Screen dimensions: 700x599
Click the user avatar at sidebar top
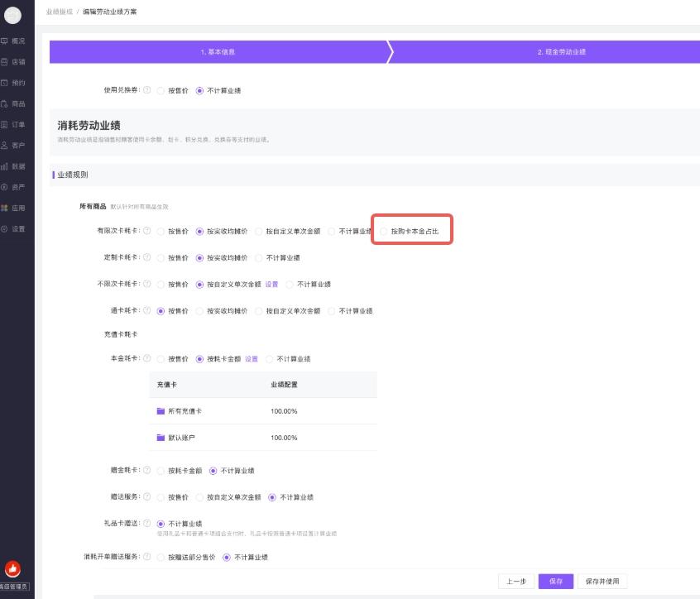click(12, 15)
